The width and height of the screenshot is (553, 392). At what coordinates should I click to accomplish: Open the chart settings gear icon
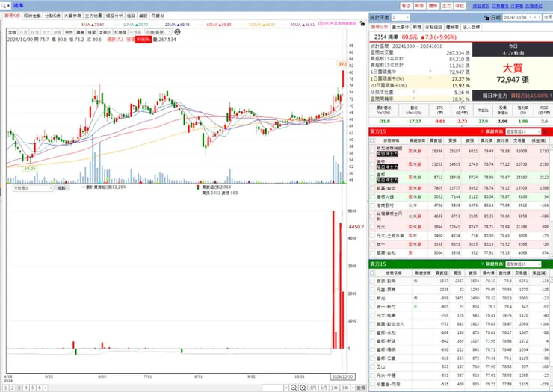(177, 32)
